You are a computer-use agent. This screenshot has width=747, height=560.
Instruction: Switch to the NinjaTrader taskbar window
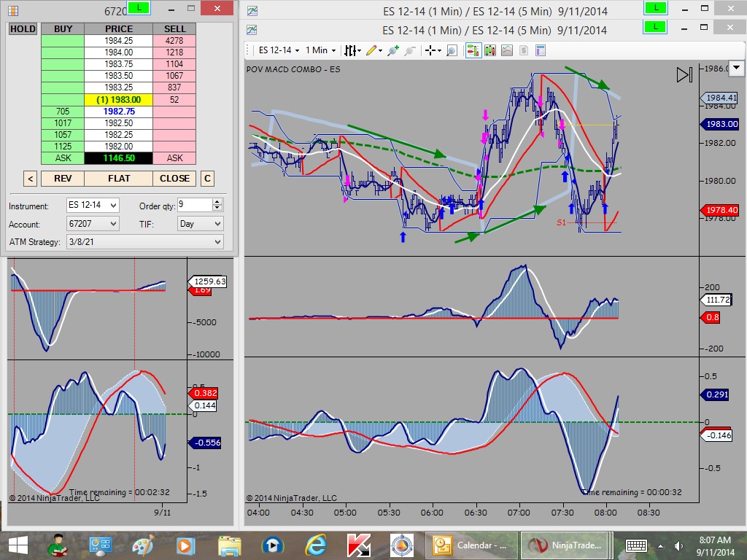tap(565, 545)
